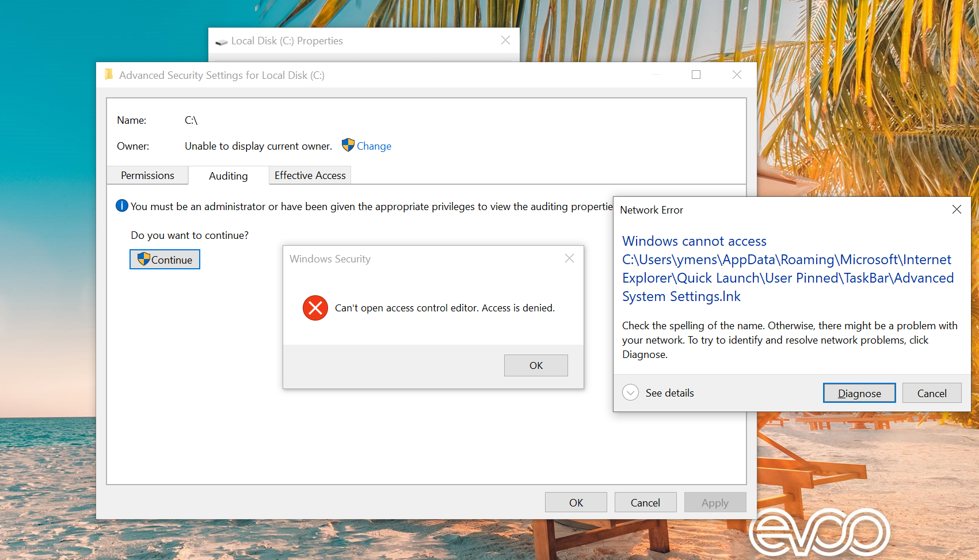Click Diagnose in the Network Error dialog
Image resolution: width=979 pixels, height=560 pixels.
[x=859, y=393]
